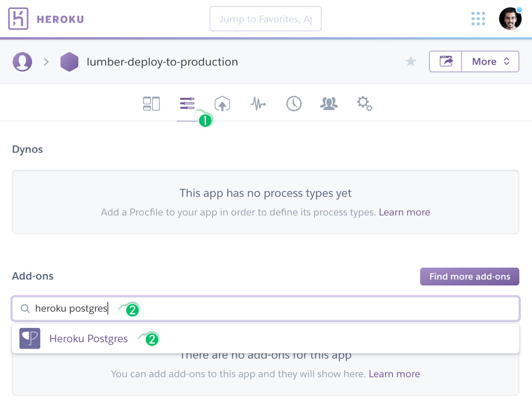Viewport: 532px width, 403px height.
Task: Click the Dynos section heading
Action: click(x=27, y=149)
